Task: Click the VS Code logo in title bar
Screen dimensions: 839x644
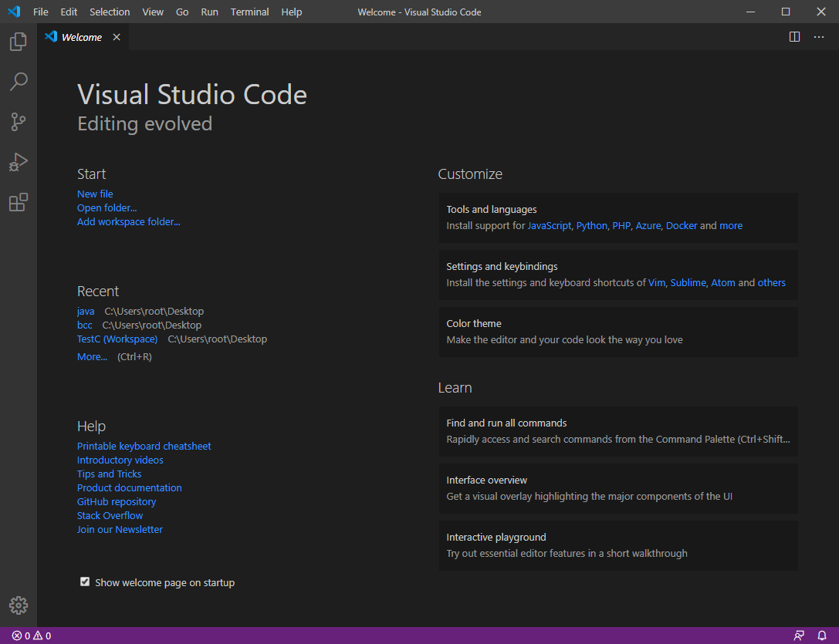Action: (14, 12)
